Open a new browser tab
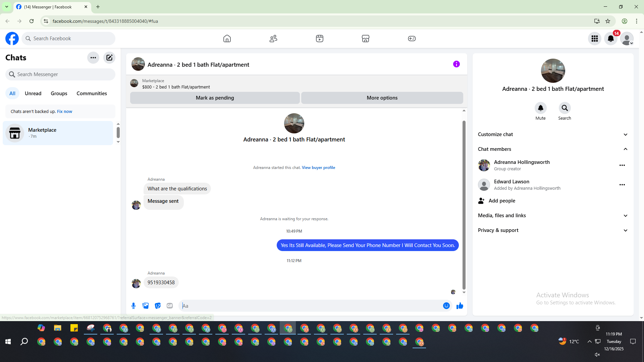Screen dimensions: 644x362 pyautogui.click(x=98, y=7)
